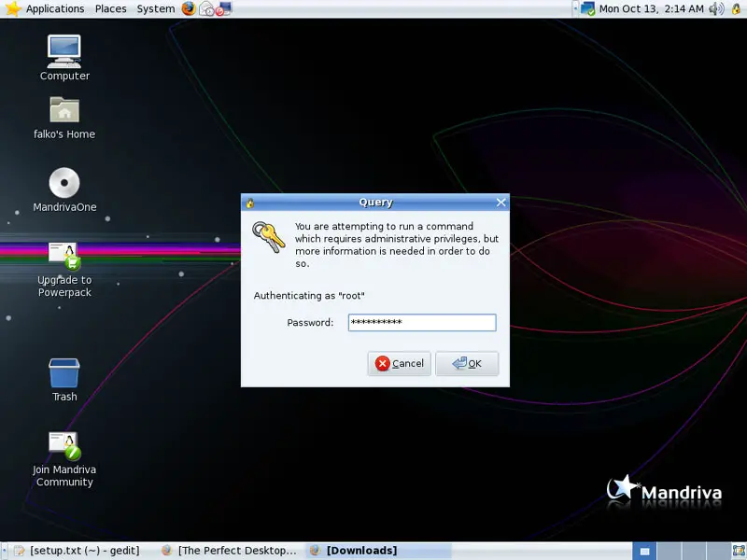Open the mail client launcher icon
Viewport: 747px width, 560px height.
[206, 8]
